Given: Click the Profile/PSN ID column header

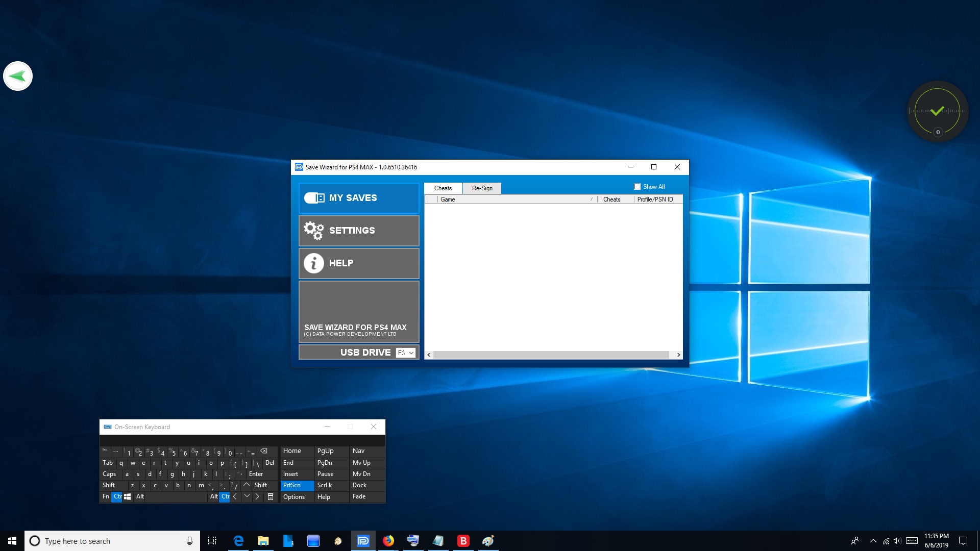Looking at the screenshot, I should (x=658, y=199).
